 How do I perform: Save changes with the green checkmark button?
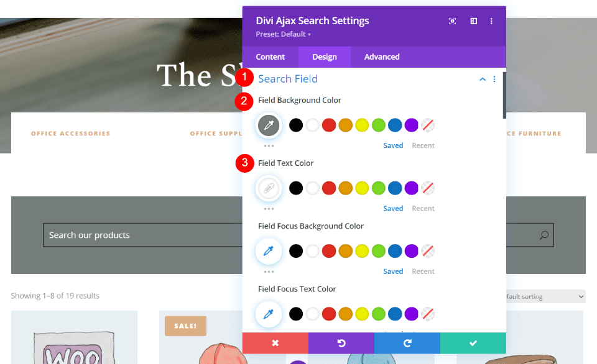[x=473, y=343]
